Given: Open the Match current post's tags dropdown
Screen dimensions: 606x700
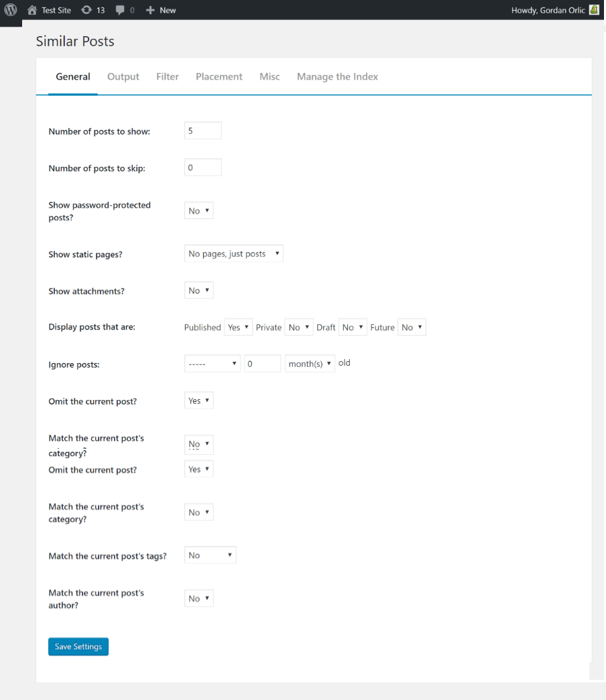Looking at the screenshot, I should point(210,555).
